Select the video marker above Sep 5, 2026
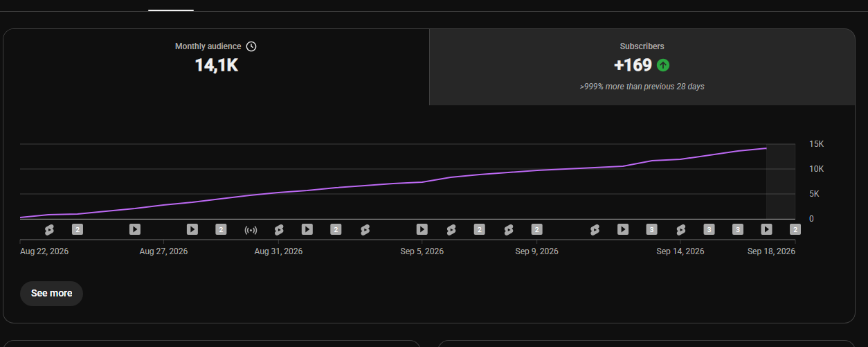Image resolution: width=868 pixels, height=347 pixels. (x=422, y=229)
